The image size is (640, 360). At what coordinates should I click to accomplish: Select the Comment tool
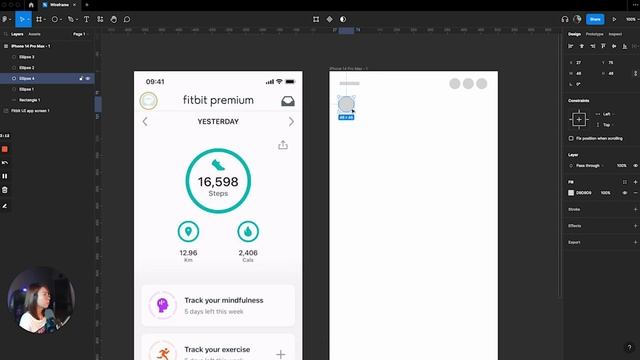coord(127,19)
